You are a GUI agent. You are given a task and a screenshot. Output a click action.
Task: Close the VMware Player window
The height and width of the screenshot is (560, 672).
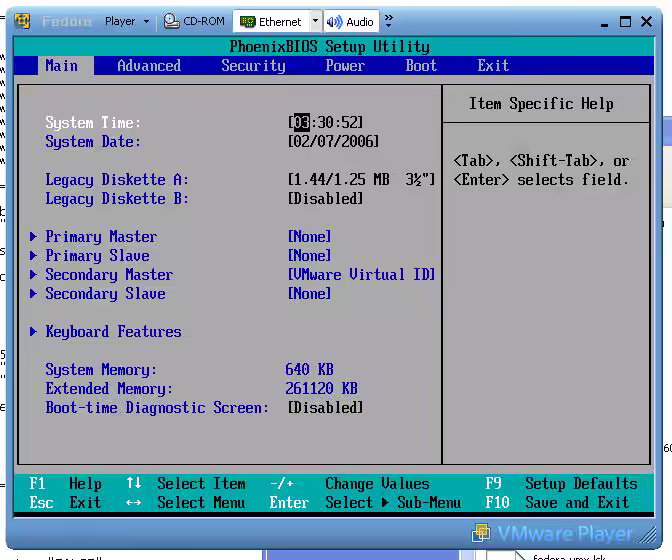[646, 21]
